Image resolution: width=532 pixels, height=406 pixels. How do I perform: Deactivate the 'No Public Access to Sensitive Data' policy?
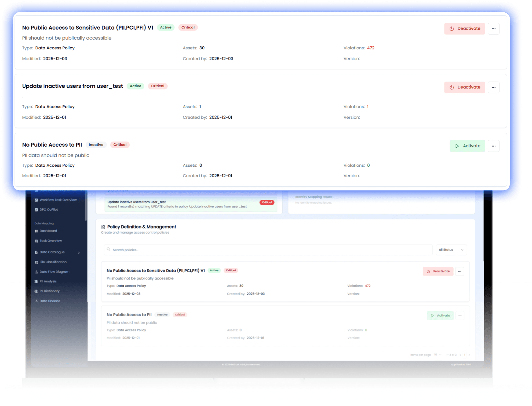click(x=465, y=28)
